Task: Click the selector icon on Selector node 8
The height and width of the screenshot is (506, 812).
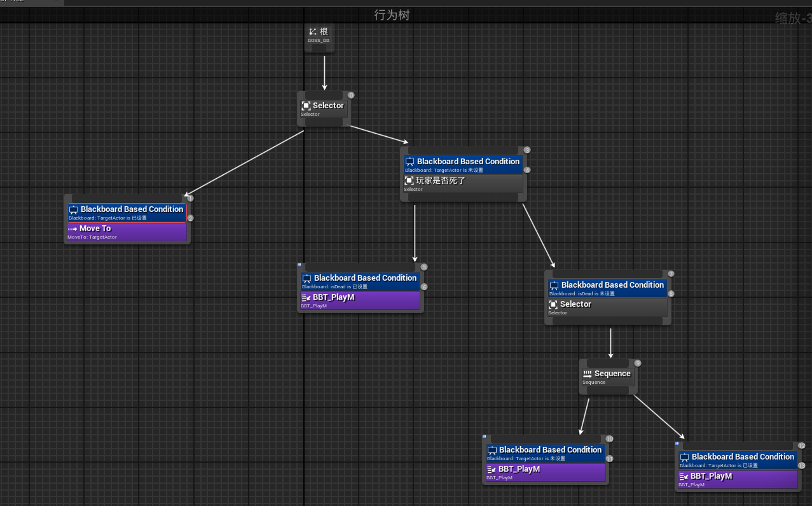Action: pos(553,304)
